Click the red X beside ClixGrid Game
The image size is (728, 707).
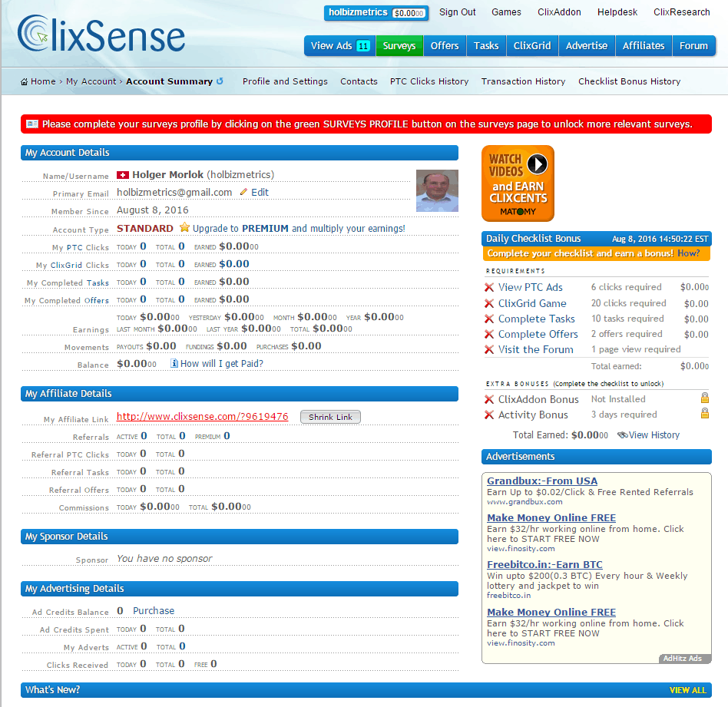489,303
